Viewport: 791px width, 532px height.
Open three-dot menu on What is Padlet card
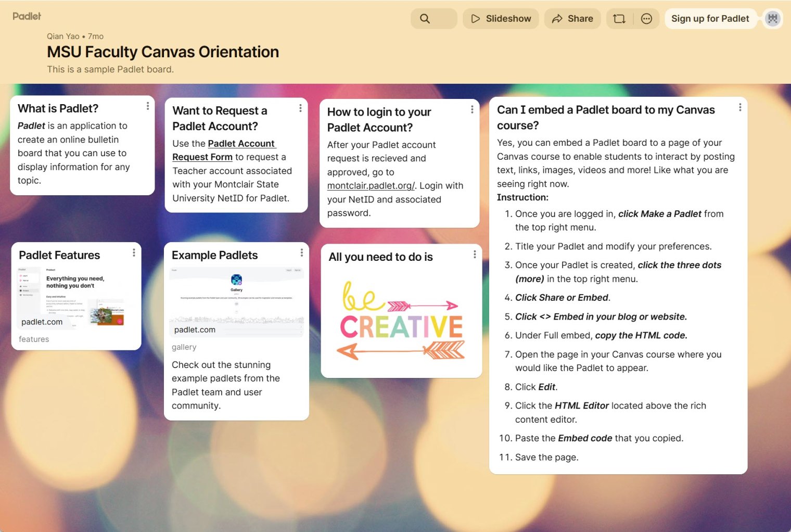click(148, 106)
